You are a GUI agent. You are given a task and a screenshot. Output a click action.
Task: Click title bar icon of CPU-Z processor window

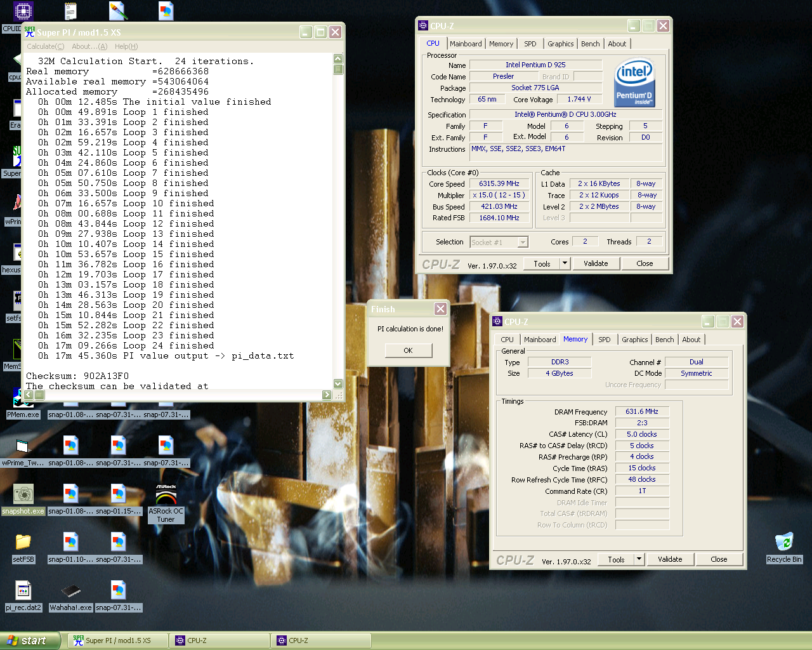tap(423, 25)
